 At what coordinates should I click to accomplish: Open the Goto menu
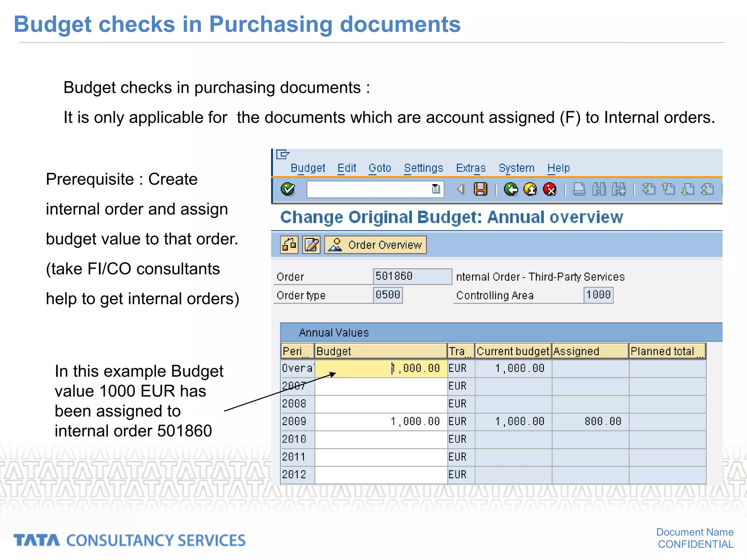pyautogui.click(x=380, y=168)
